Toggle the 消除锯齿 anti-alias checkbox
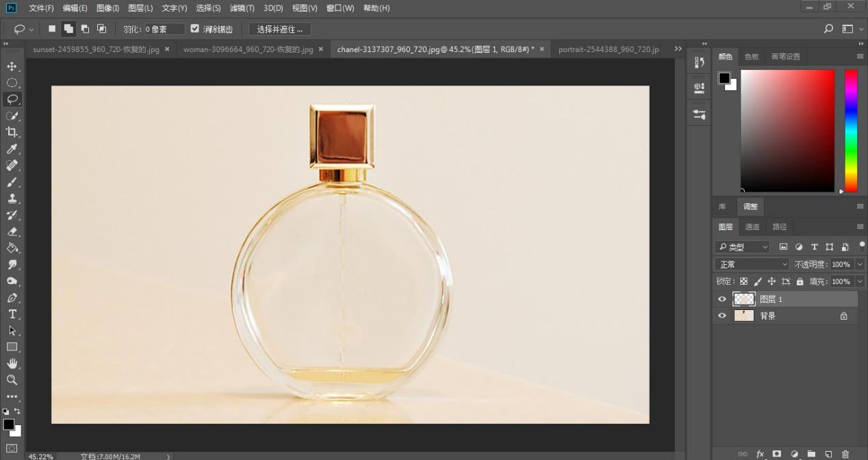The height and width of the screenshot is (460, 868). click(x=195, y=29)
